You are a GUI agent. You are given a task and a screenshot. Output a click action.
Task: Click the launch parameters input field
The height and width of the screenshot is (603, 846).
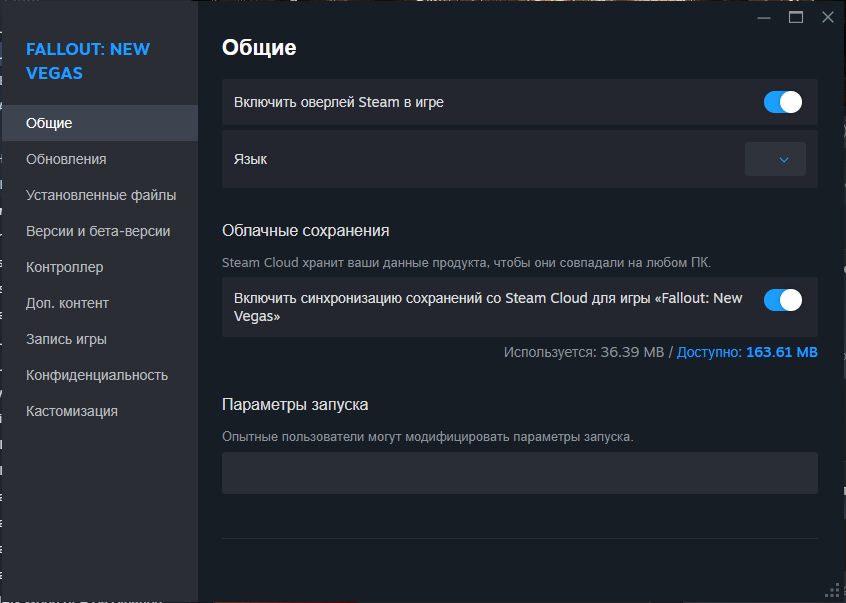coord(520,473)
